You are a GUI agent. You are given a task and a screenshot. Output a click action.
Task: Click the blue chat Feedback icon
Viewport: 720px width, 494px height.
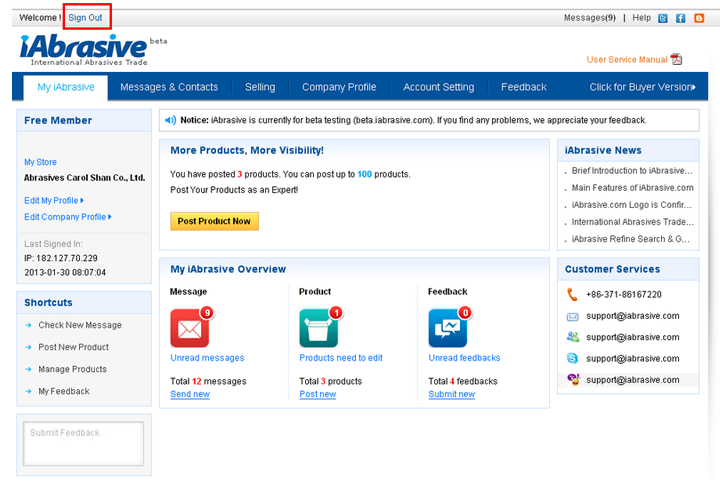click(448, 328)
